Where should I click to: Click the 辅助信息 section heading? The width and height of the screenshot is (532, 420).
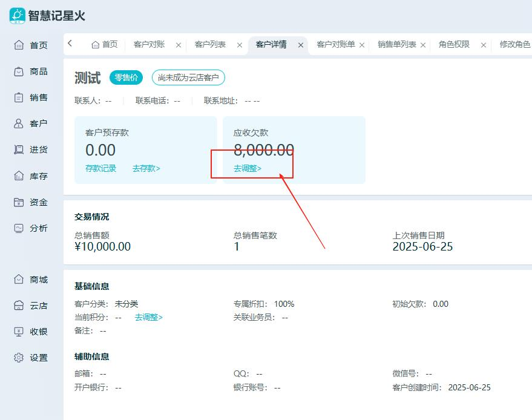(x=91, y=356)
